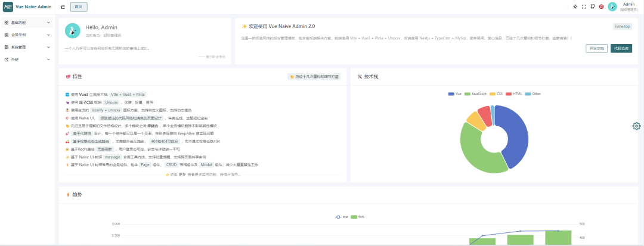Open the GitHub repository icon
Viewport: 644px width, 246px height.
coord(592,7)
